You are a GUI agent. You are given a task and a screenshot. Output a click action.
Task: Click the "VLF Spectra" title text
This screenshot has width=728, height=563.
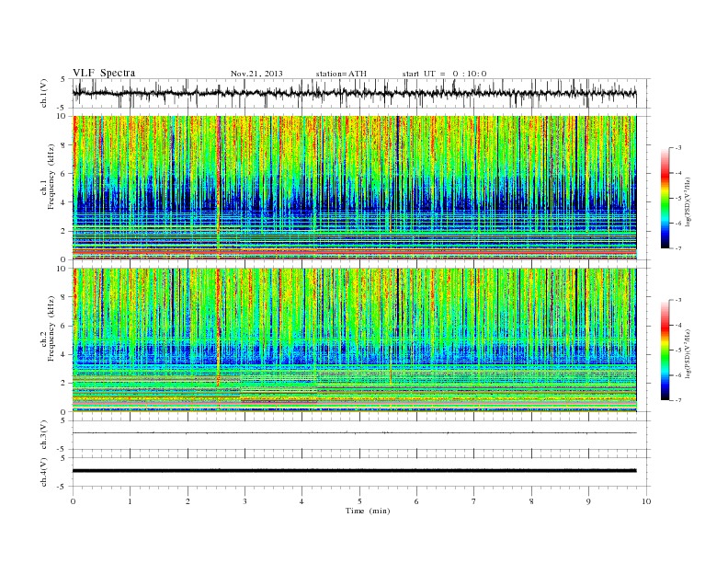(104, 73)
